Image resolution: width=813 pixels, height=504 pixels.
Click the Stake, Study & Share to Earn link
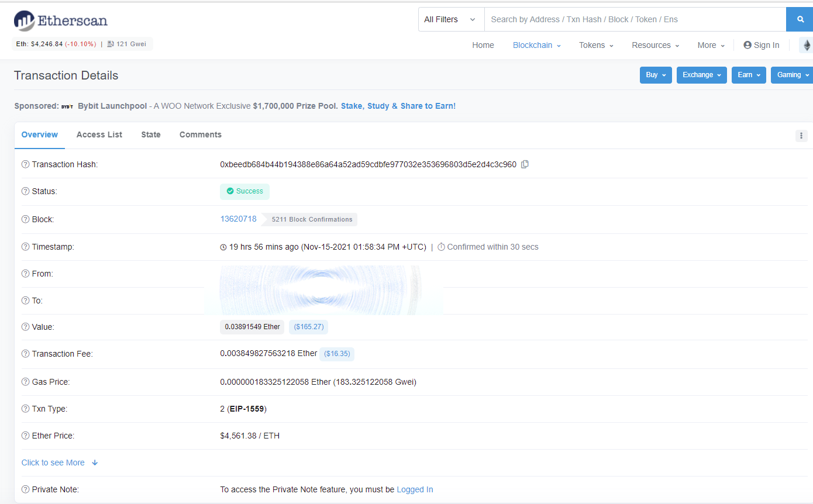coord(398,106)
